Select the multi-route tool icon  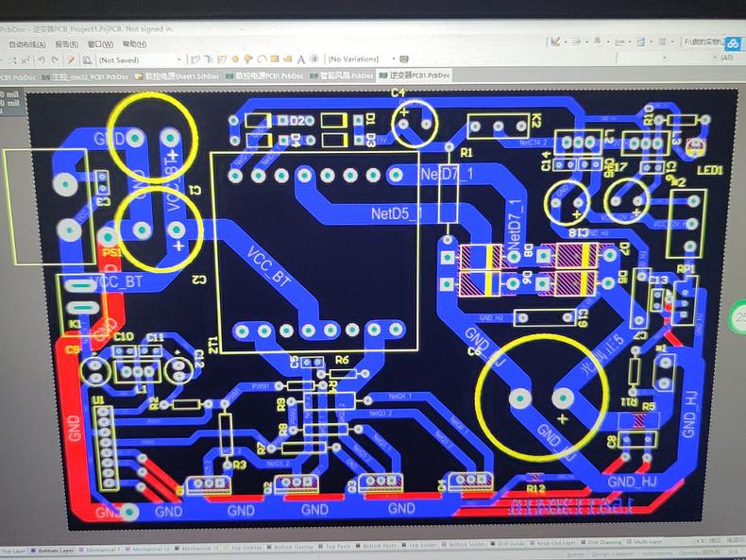tap(222, 59)
